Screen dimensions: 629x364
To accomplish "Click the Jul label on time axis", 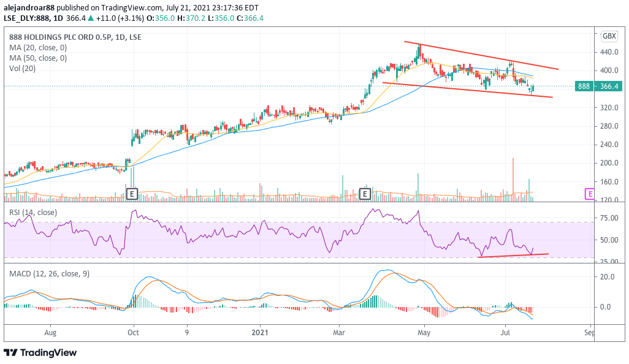I will tap(505, 333).
